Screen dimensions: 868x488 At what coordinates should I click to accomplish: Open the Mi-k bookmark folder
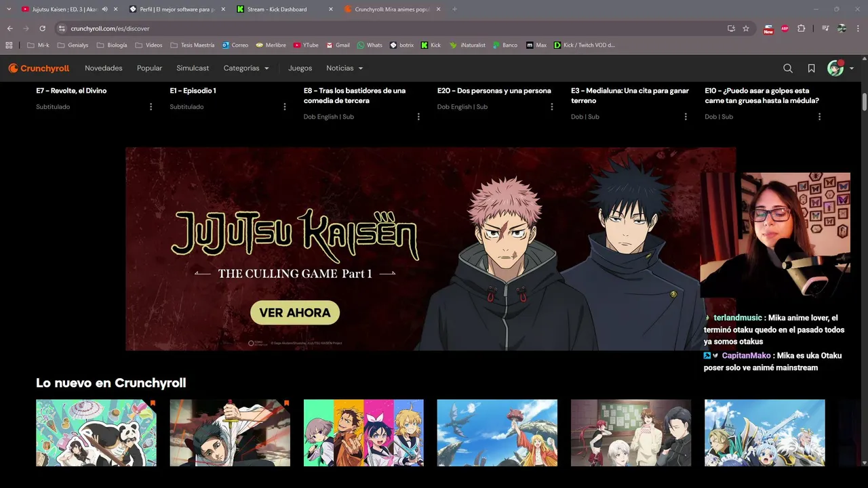click(38, 45)
